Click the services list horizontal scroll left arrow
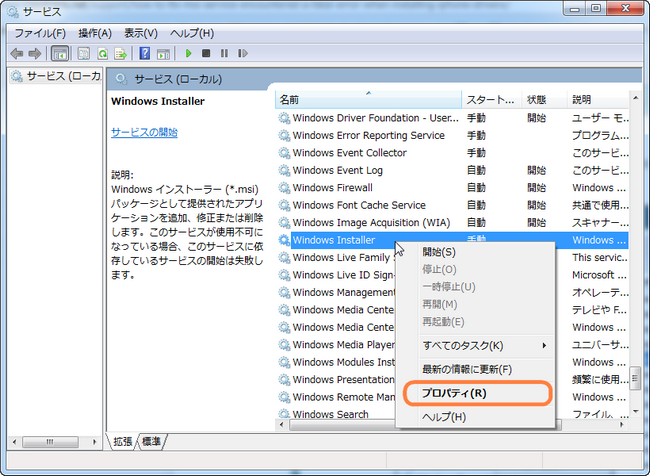 [x=282, y=425]
